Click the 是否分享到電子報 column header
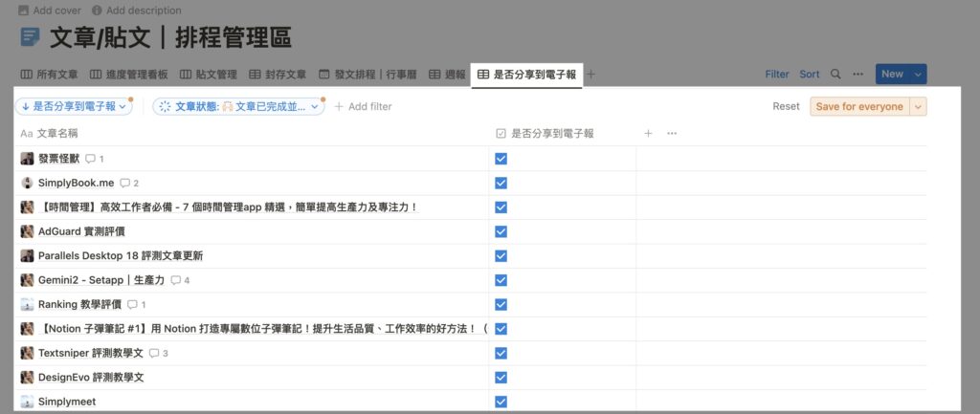The image size is (980, 414). [x=563, y=134]
